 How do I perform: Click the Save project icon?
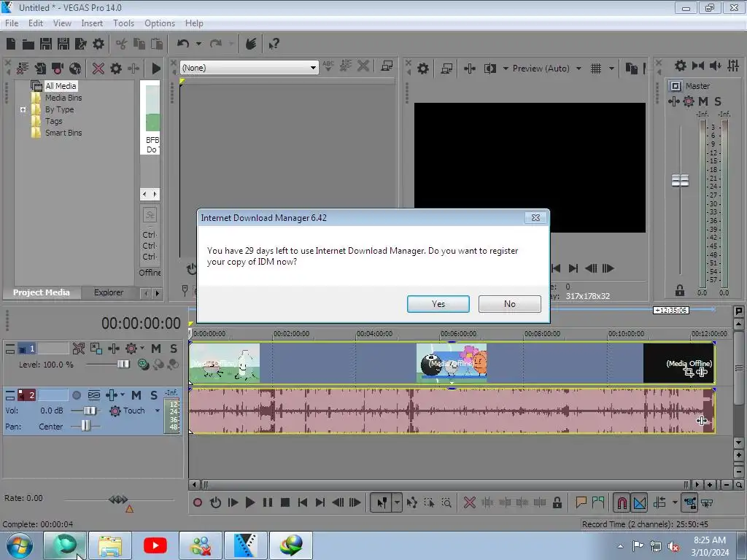click(x=46, y=44)
